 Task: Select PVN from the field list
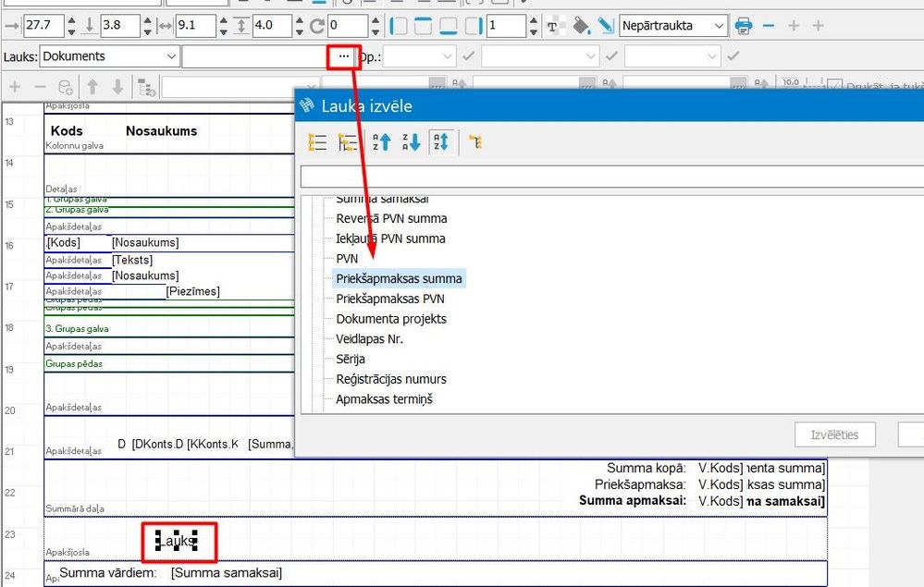(349, 258)
